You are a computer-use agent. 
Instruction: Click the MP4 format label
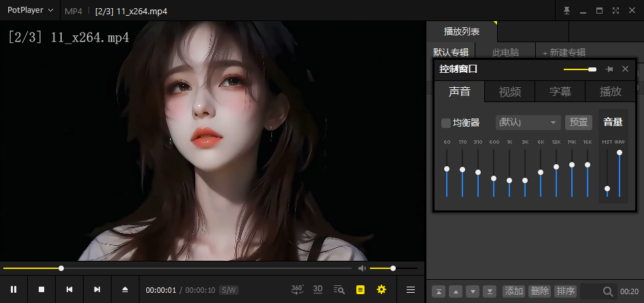point(73,11)
